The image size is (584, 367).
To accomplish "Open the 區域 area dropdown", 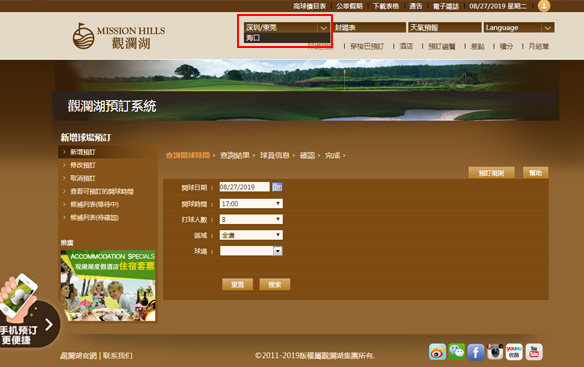I will pyautogui.click(x=251, y=235).
